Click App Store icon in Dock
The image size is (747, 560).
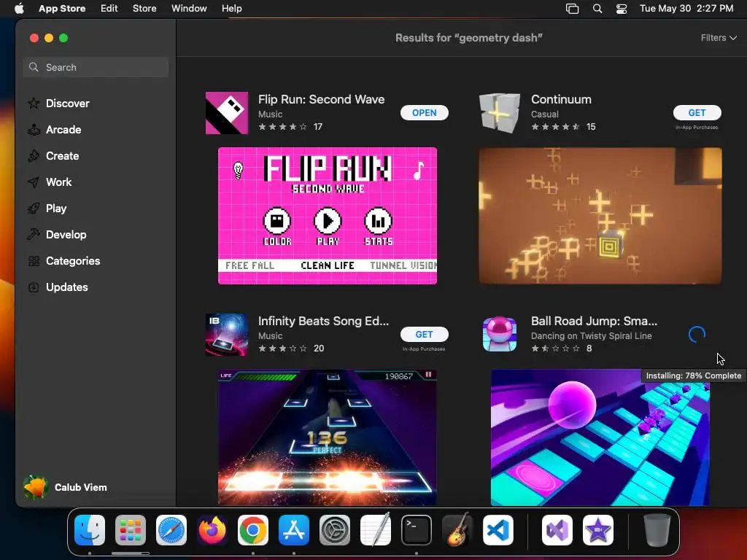pyautogui.click(x=294, y=530)
